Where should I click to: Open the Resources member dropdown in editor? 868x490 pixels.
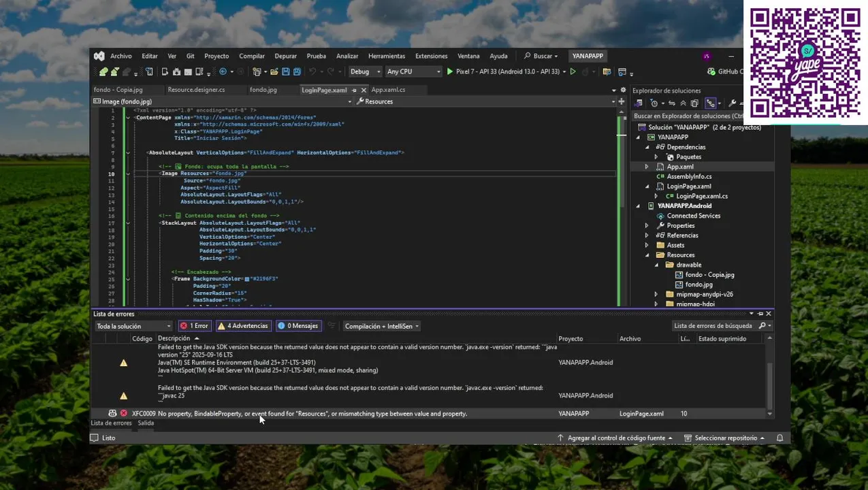pos(485,101)
